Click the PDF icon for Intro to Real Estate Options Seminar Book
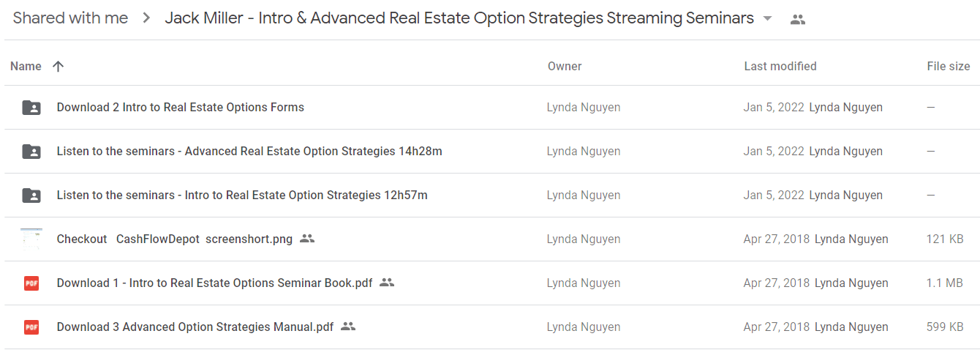Image resolution: width=980 pixels, height=350 pixels. (x=31, y=283)
